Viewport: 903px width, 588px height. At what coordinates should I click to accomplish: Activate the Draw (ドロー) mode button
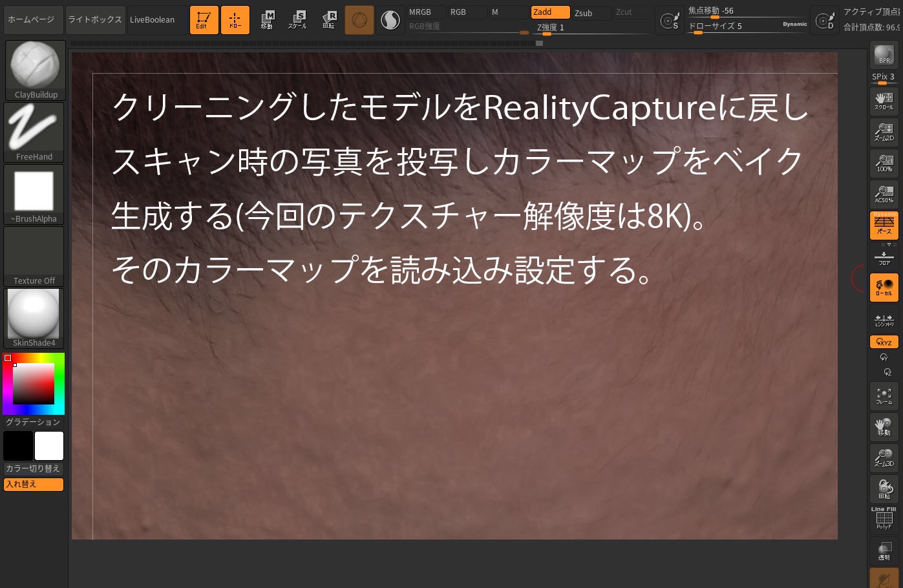point(235,20)
